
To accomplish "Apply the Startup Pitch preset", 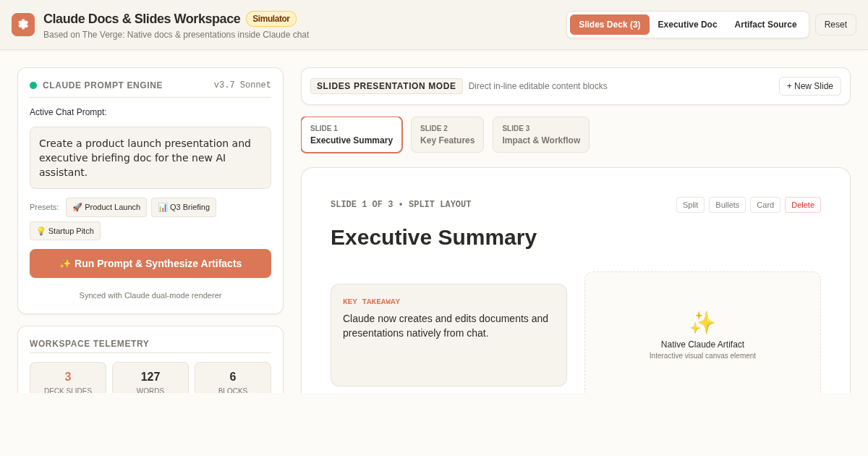I will (65, 231).
